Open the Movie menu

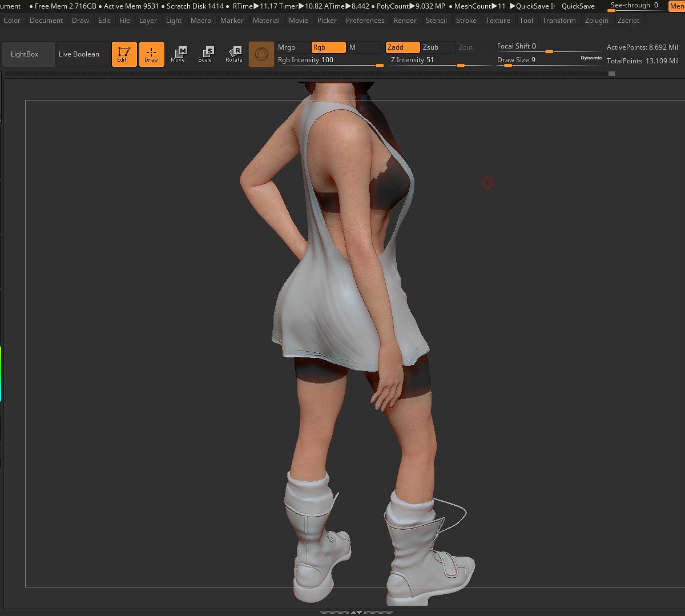299,20
